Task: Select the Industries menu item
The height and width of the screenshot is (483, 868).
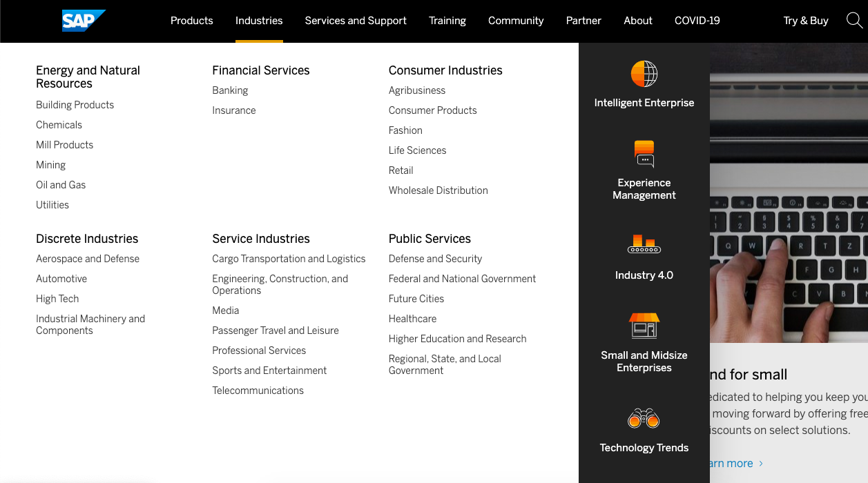Action: pyautogui.click(x=259, y=21)
